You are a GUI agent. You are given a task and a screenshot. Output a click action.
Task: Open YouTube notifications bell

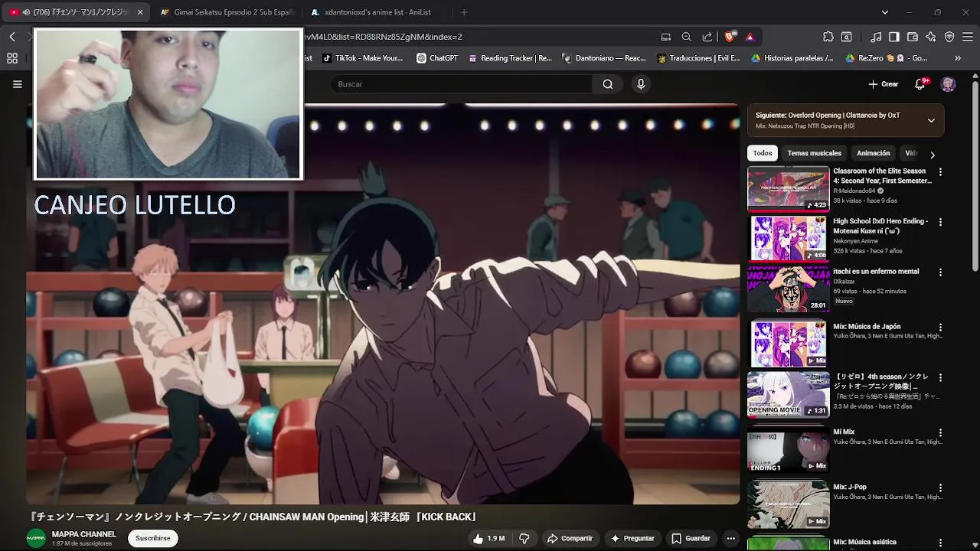tap(920, 84)
